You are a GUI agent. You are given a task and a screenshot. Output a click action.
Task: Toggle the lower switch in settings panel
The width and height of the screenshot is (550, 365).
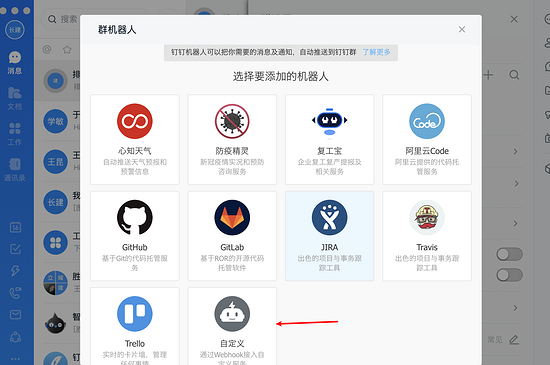point(509,275)
